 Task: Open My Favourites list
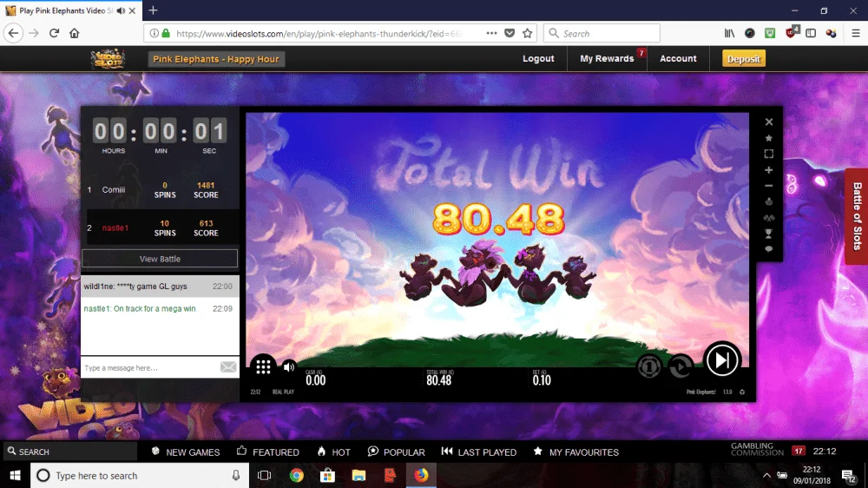(576, 452)
